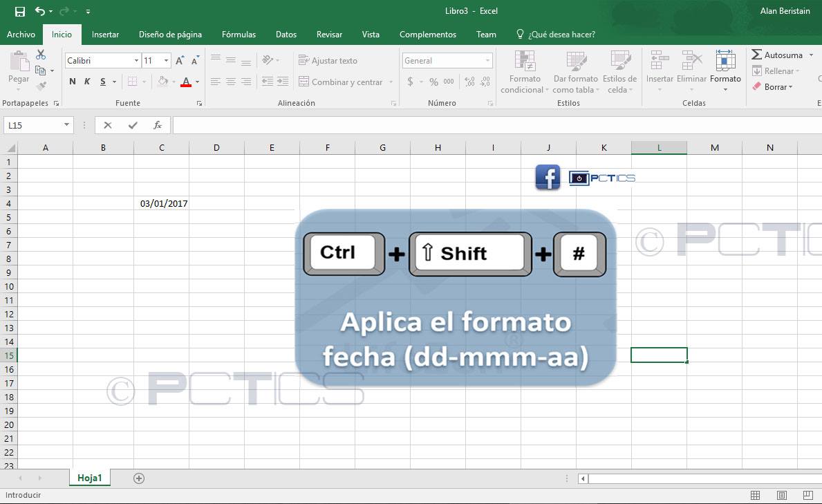
Task: Open the Formato cells button
Action: coord(725,71)
